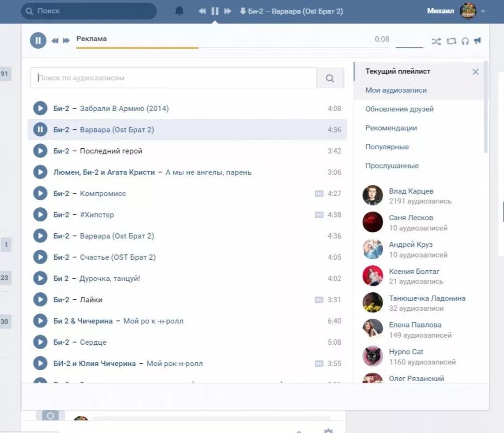Play Би-2 – Компромисс

[40, 193]
